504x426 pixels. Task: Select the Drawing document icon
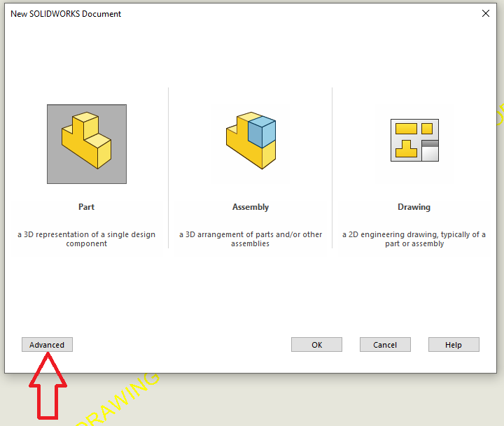point(414,140)
